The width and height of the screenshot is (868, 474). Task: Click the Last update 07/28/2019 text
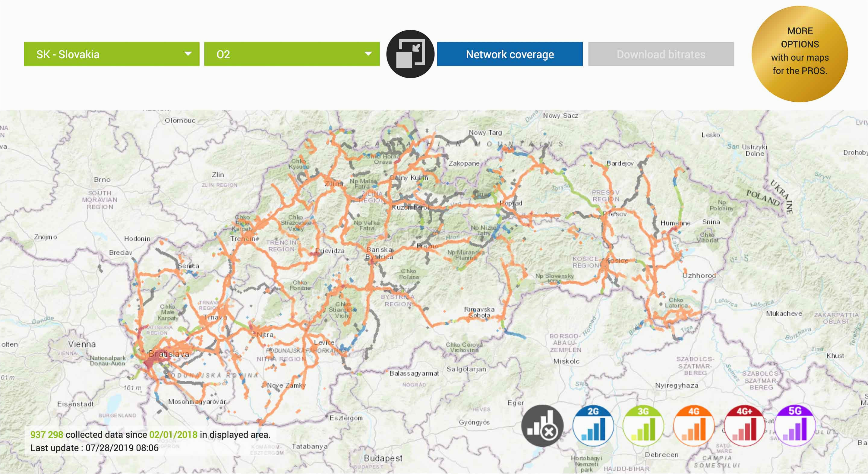[94, 448]
